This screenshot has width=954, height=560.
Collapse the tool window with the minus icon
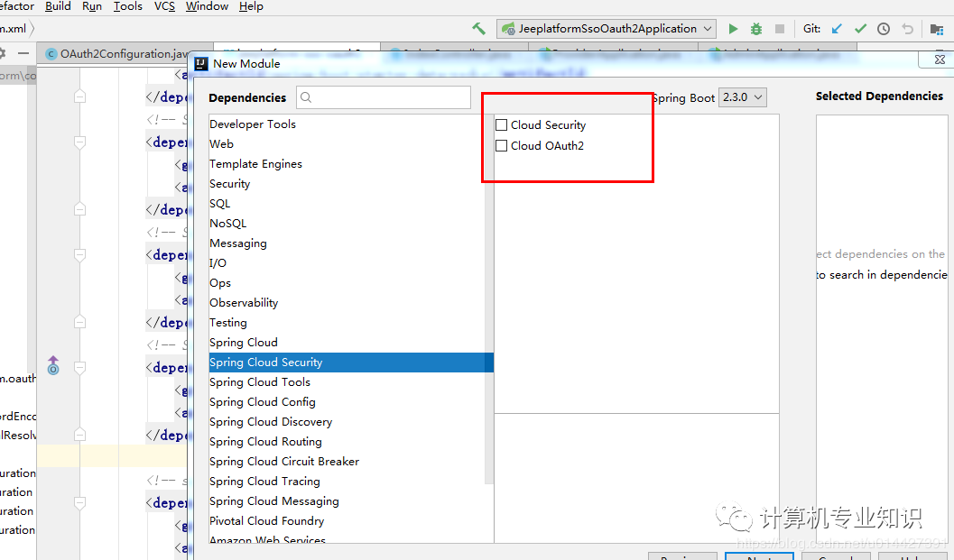[x=23, y=53]
